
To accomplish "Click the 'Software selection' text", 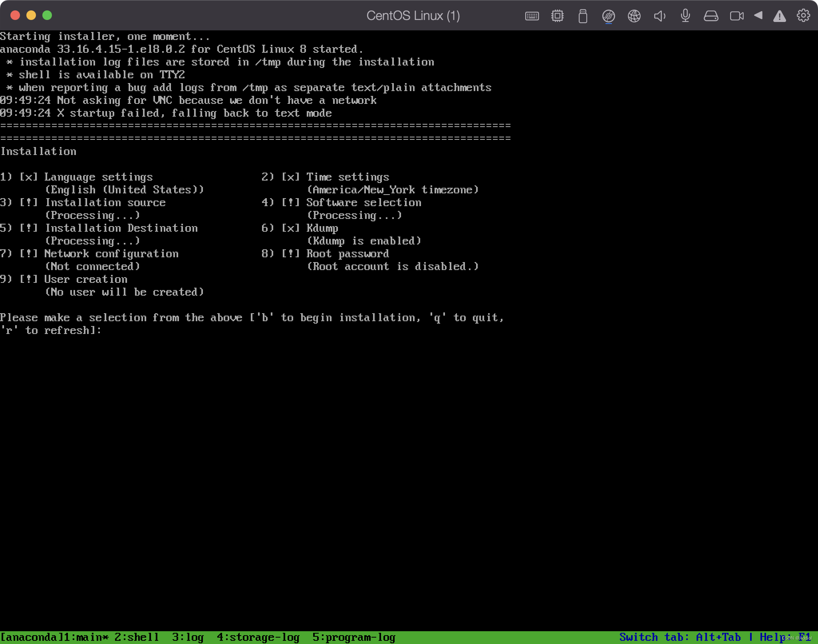I will click(364, 203).
